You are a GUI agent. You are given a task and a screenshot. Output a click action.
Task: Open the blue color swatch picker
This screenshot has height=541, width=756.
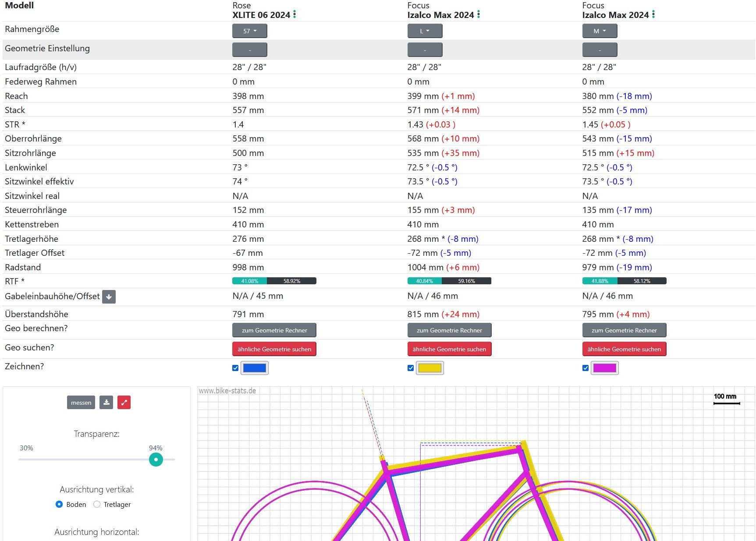[x=255, y=368]
